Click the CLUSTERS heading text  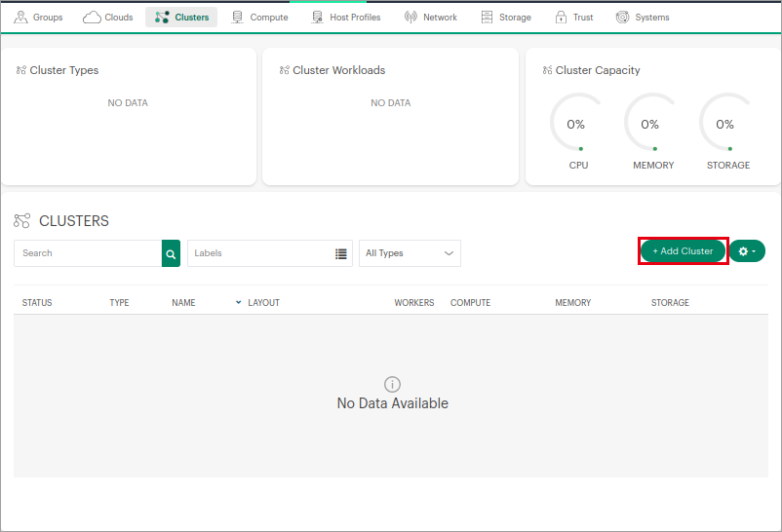pyautogui.click(x=74, y=221)
